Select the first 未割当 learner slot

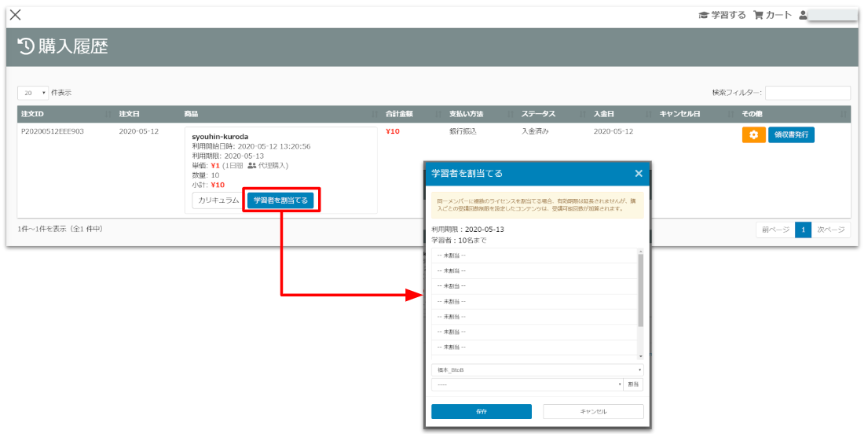(x=534, y=256)
